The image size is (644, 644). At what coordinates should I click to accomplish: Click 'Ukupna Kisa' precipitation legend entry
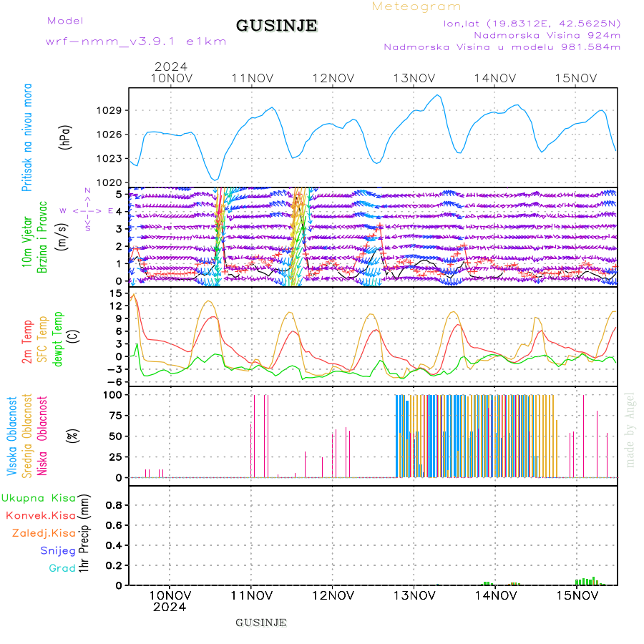click(39, 498)
